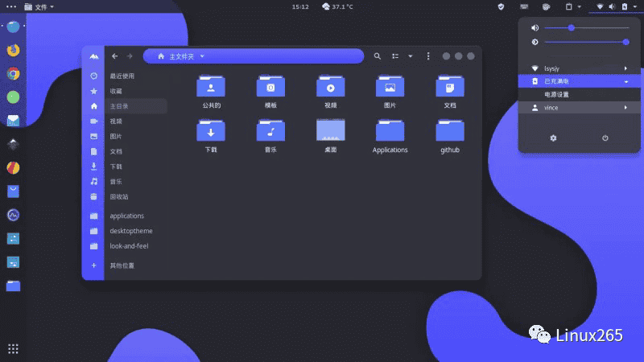Open the 公共的 folder
The image size is (644, 362).
tap(211, 91)
